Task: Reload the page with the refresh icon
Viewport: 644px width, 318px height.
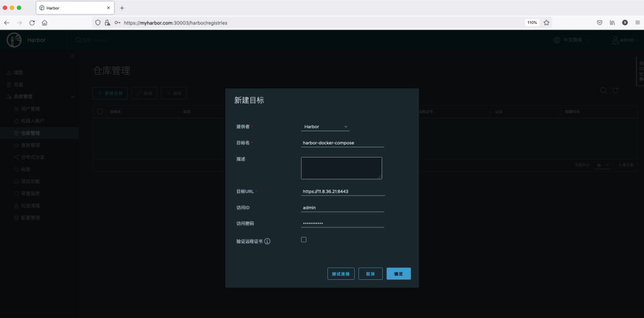Action: (x=32, y=23)
